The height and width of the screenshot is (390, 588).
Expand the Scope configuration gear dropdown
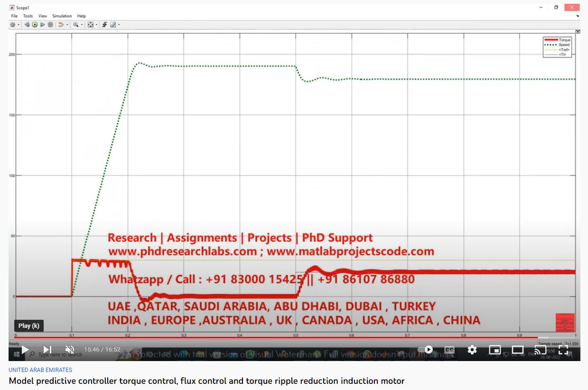point(19,25)
